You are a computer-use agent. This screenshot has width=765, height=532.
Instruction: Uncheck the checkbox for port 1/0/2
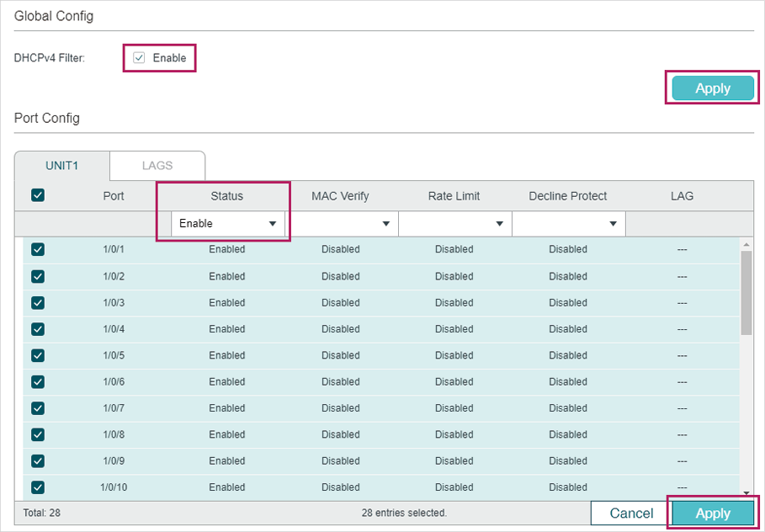point(38,276)
